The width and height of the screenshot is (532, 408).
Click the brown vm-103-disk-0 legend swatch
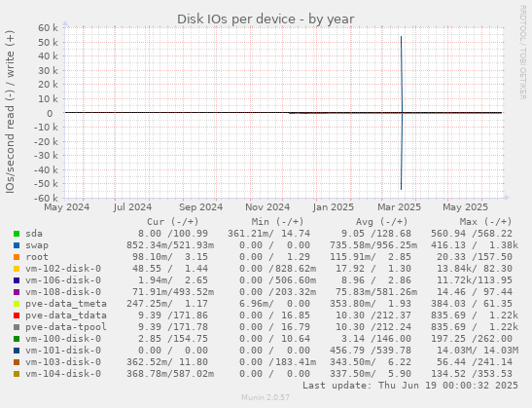point(17,362)
